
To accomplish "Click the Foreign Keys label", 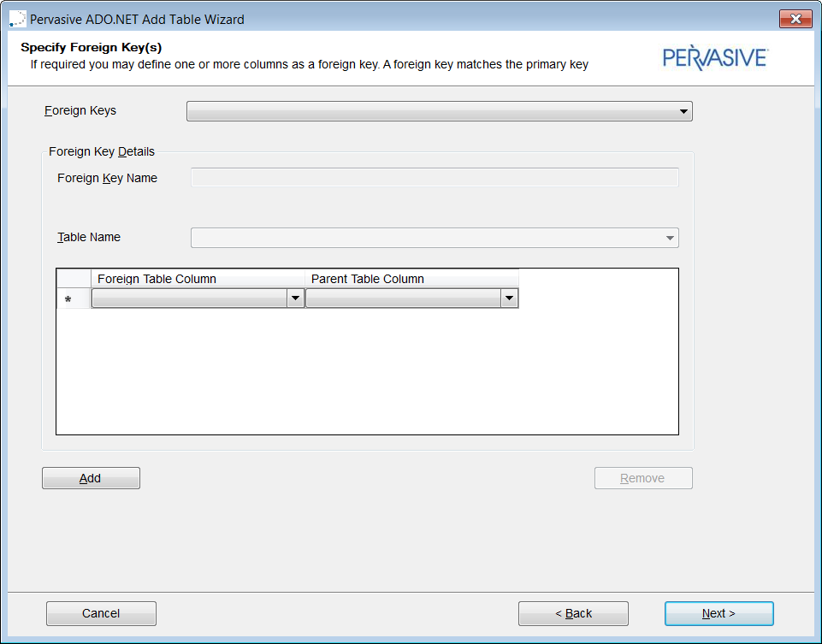I will coord(80,110).
